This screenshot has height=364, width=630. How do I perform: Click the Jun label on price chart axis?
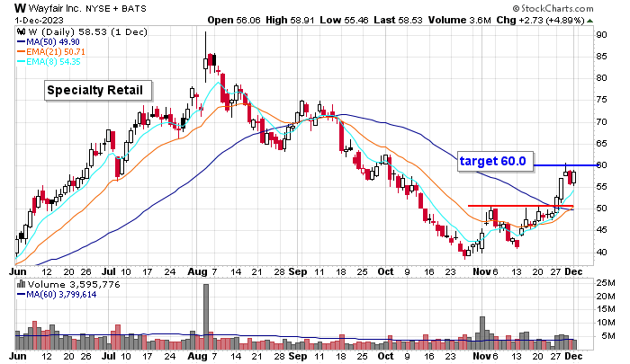pos(18,272)
